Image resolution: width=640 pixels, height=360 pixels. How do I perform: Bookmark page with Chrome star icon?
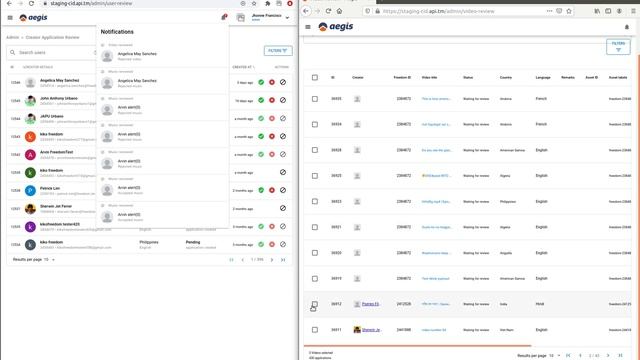click(x=254, y=3)
